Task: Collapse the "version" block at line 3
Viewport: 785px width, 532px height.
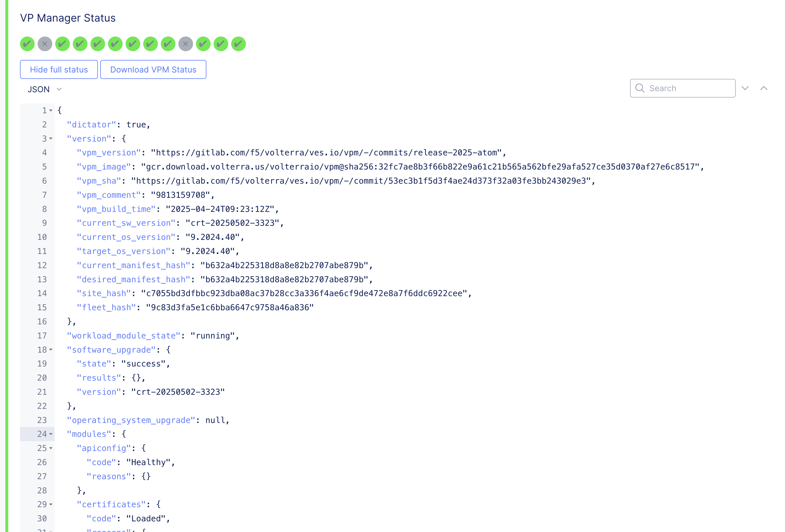Action: [x=51, y=139]
